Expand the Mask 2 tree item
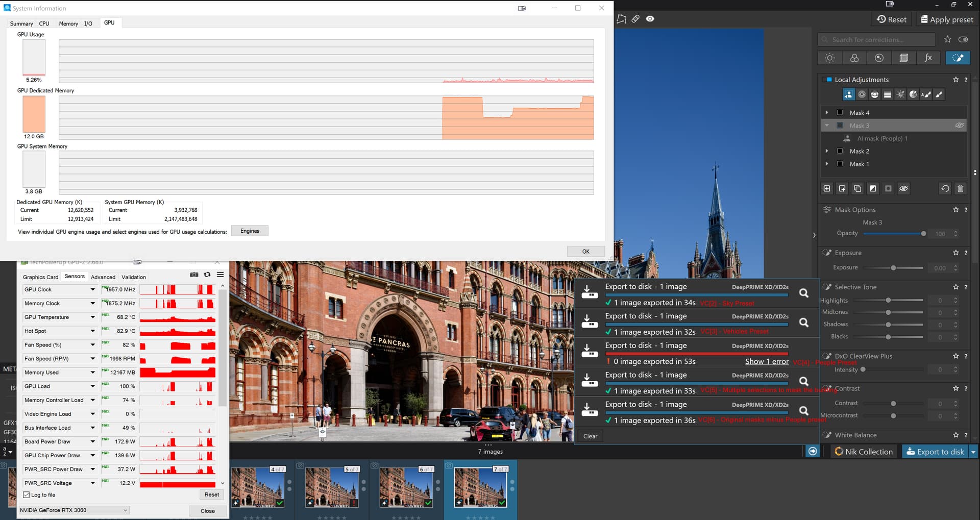The height and width of the screenshot is (520, 980). (827, 151)
